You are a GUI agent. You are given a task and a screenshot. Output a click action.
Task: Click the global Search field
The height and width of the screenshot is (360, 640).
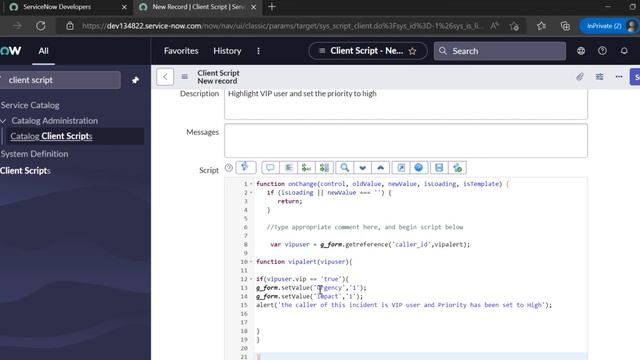coord(500,51)
